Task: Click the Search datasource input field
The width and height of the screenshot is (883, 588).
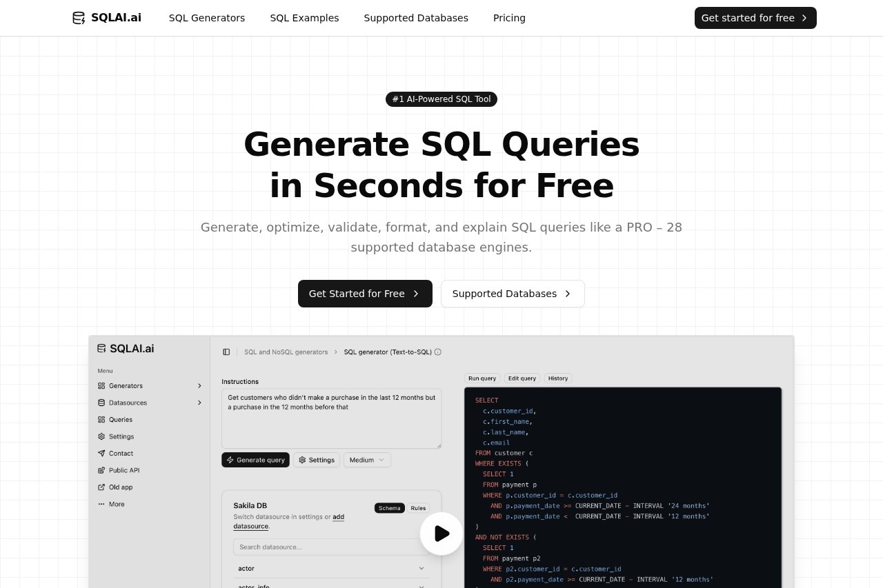Action: click(x=332, y=547)
